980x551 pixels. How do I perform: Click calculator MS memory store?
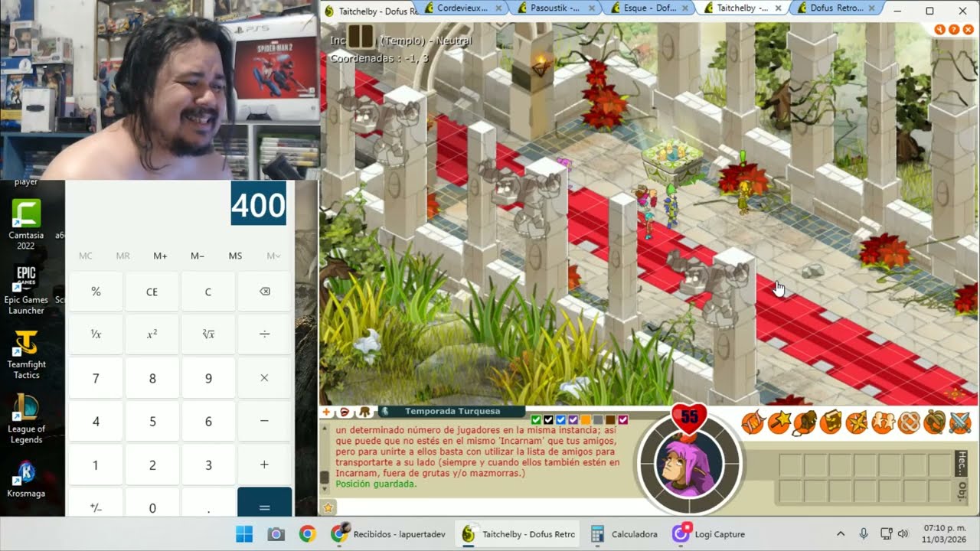pyautogui.click(x=235, y=256)
